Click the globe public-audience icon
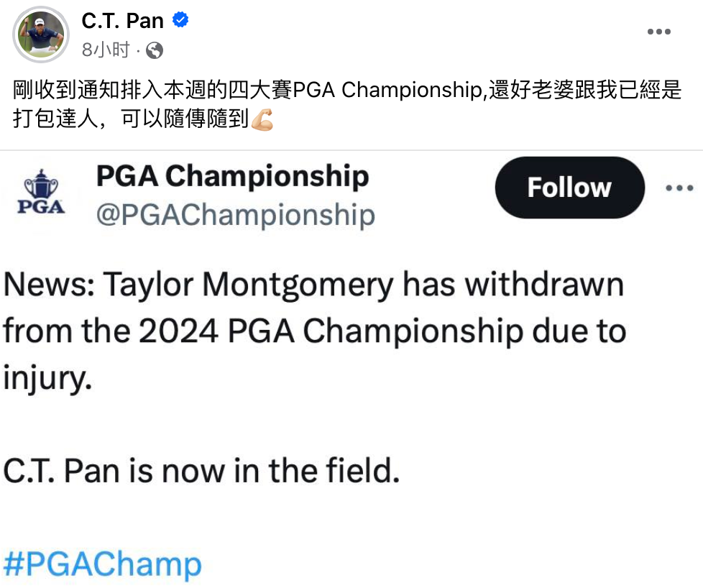The image size is (703, 588). (155, 50)
